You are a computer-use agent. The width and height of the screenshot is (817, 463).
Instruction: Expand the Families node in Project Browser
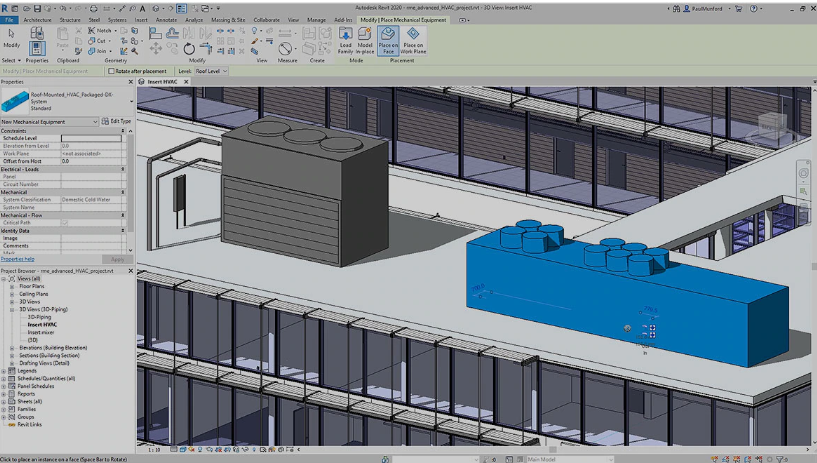tap(5, 409)
